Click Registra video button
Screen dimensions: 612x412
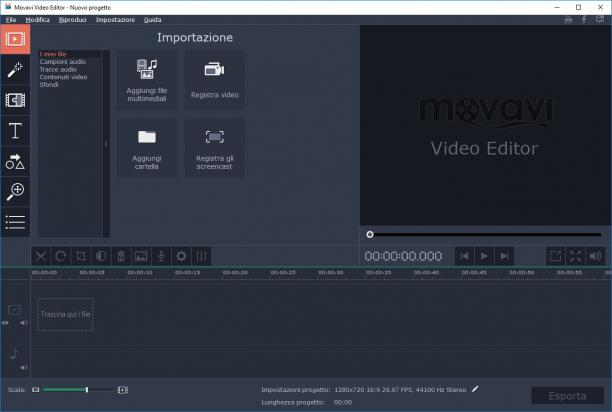(214, 80)
